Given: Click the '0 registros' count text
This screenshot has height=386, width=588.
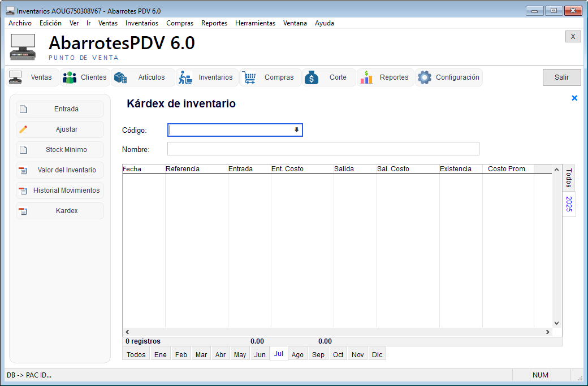Looking at the screenshot, I should click(143, 341).
